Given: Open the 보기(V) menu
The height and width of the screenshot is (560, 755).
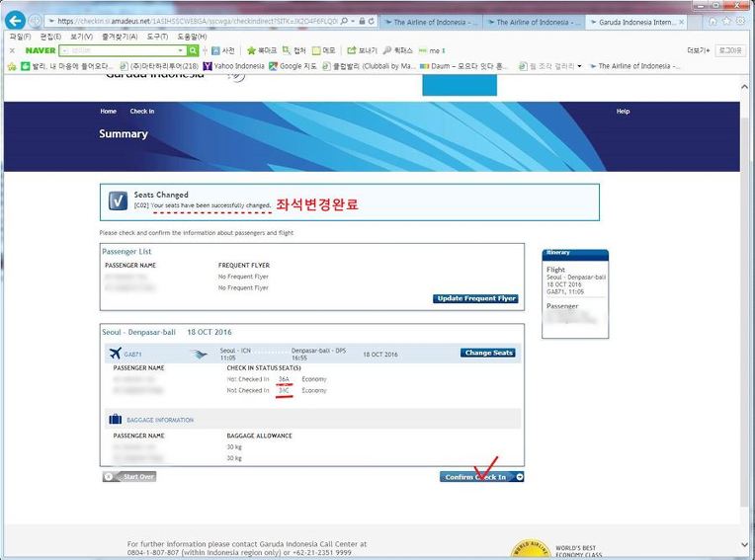Looking at the screenshot, I should point(81,37).
